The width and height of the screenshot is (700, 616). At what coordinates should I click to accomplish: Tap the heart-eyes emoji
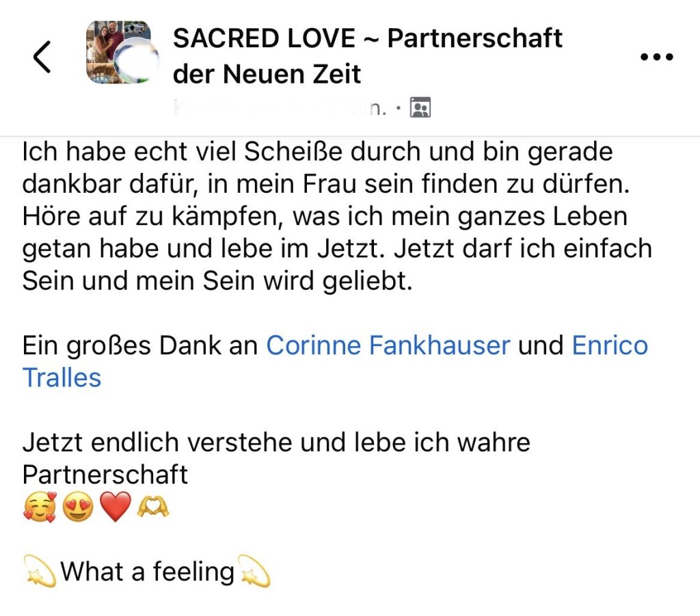(x=78, y=507)
